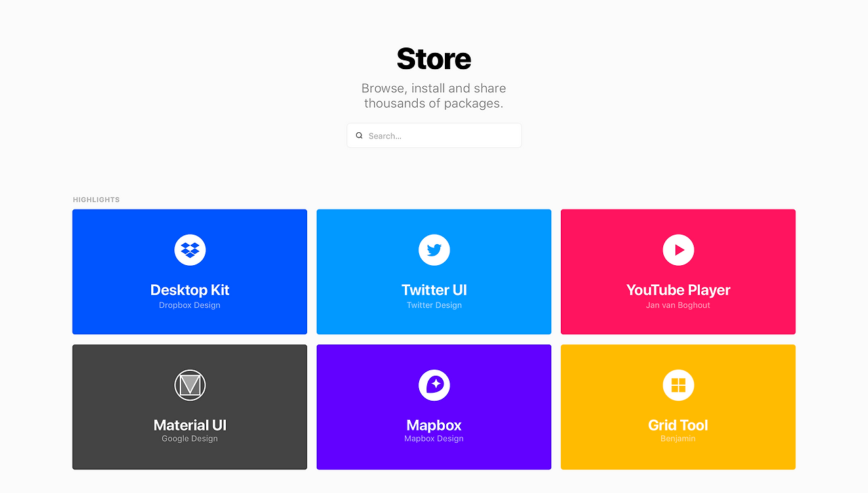Open the Material UI package title

pos(190,425)
